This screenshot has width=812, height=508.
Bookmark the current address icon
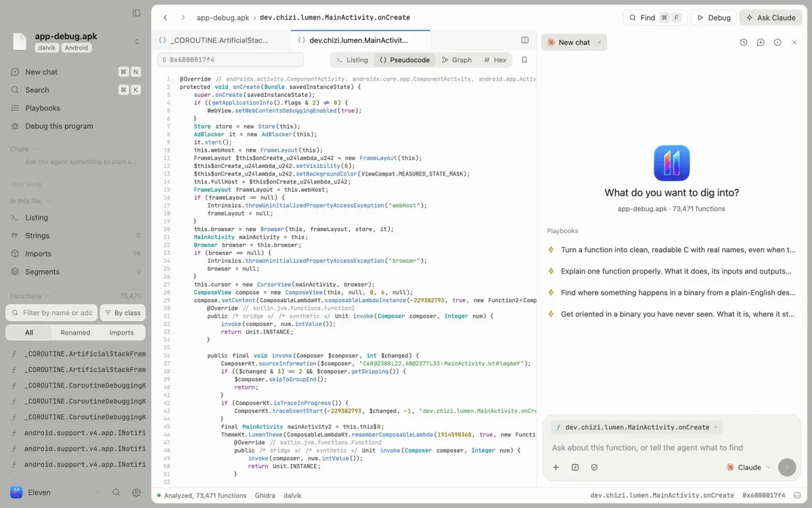(x=524, y=60)
